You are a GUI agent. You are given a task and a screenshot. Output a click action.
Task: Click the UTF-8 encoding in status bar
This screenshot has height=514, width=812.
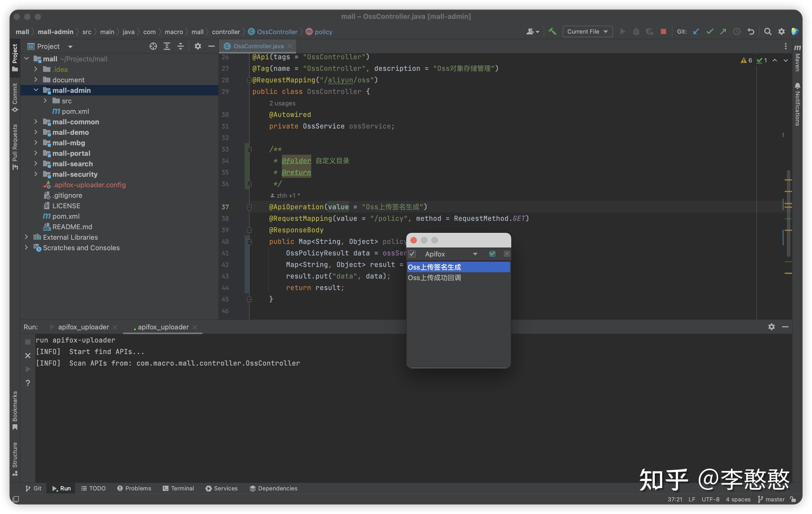tap(710, 499)
